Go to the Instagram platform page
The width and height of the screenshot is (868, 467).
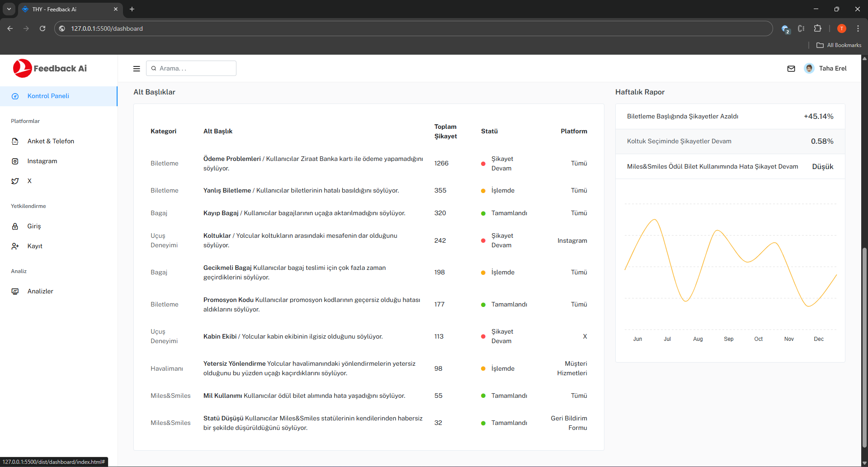tap(58, 161)
